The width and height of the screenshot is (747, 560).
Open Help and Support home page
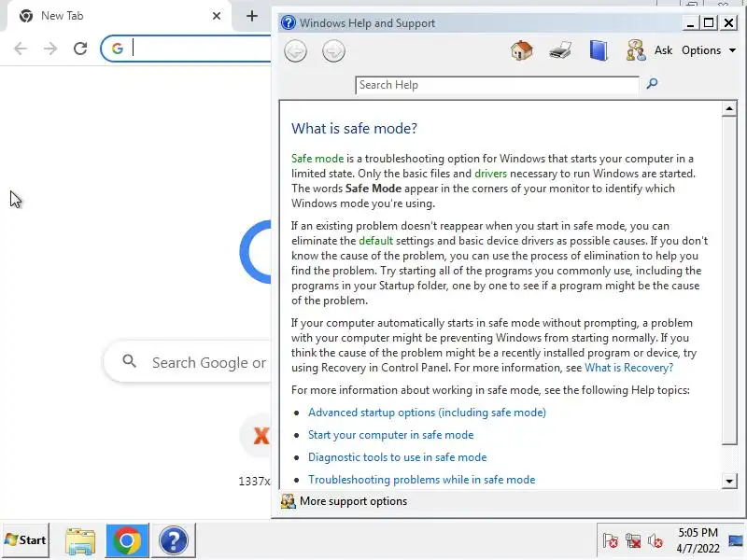[522, 50]
